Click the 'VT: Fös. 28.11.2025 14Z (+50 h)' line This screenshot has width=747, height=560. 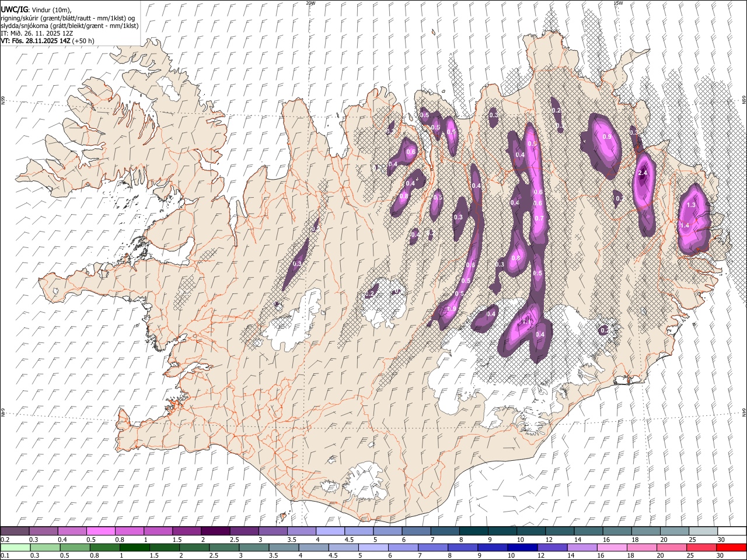click(x=47, y=41)
